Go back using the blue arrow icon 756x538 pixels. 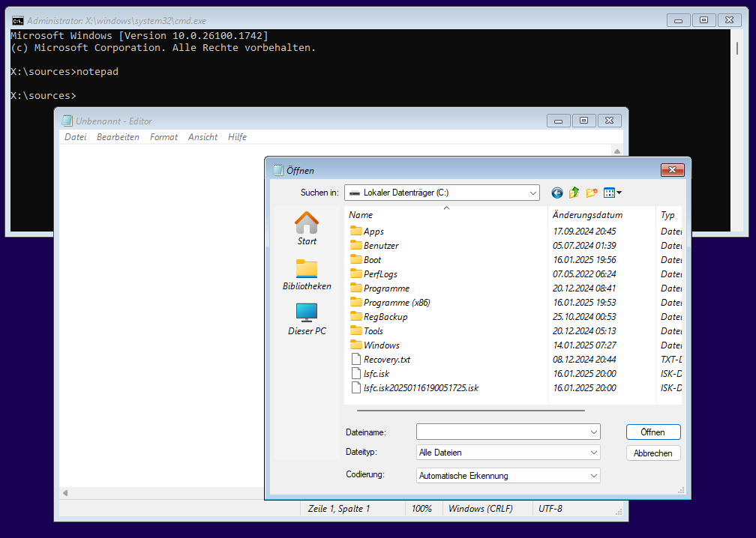tap(556, 193)
